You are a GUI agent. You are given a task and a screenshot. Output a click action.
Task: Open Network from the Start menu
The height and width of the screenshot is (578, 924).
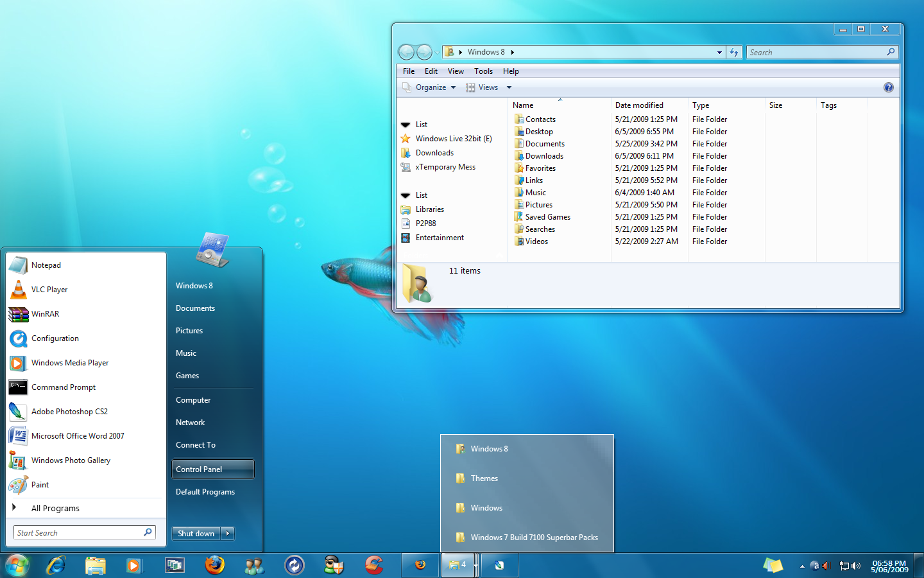[x=213, y=423]
